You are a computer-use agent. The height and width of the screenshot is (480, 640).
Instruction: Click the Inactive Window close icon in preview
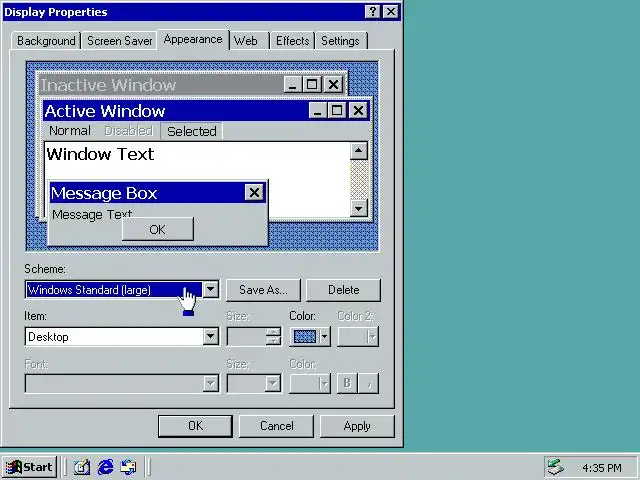(x=333, y=85)
